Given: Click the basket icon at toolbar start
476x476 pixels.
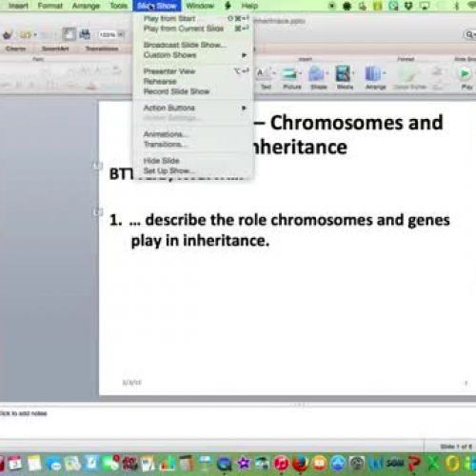Looking at the screenshot, I should (x=8, y=34).
